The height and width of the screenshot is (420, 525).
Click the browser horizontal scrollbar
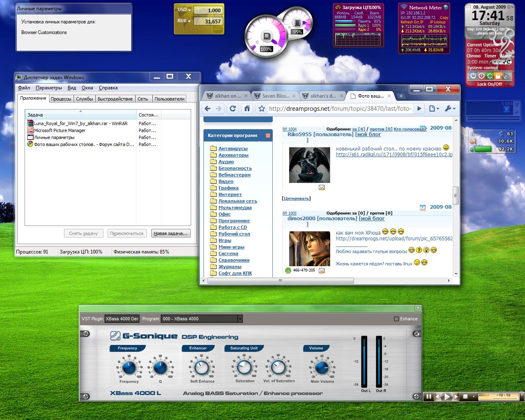click(281, 281)
